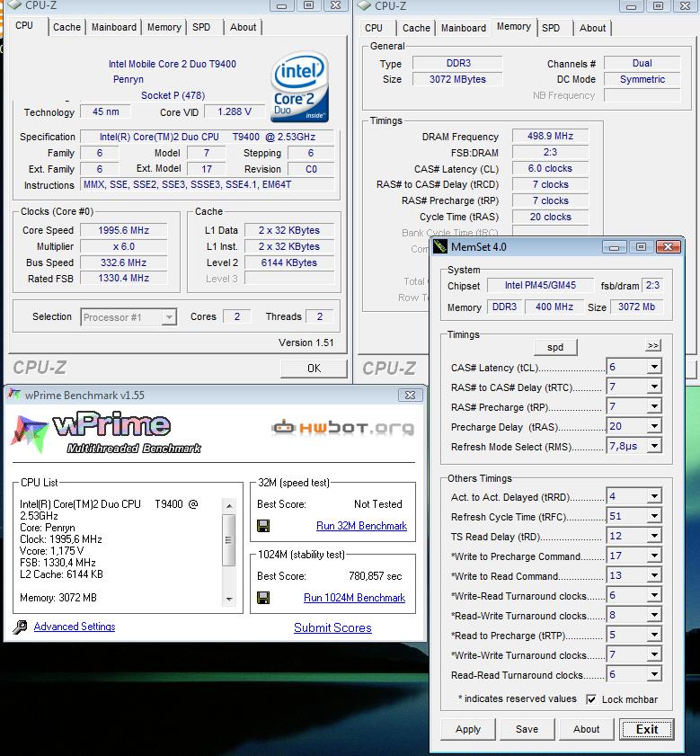Click the Chipset field Intel PM45/GM45

coord(540,286)
